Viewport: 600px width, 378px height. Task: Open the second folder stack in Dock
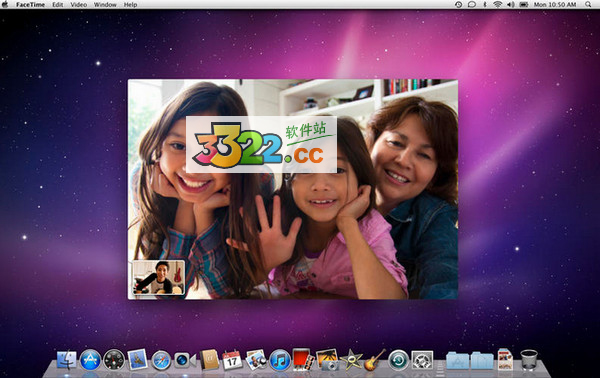482,361
